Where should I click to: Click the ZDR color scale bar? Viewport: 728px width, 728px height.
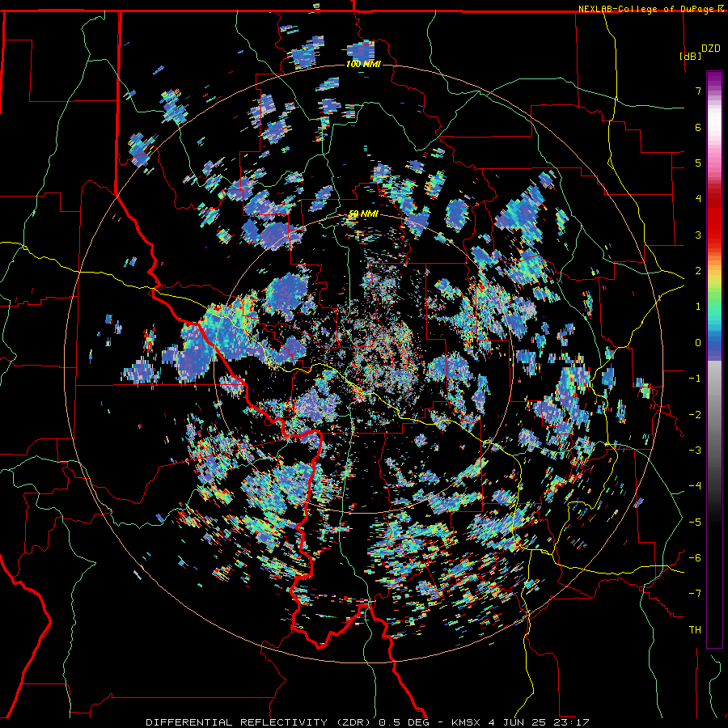714,359
